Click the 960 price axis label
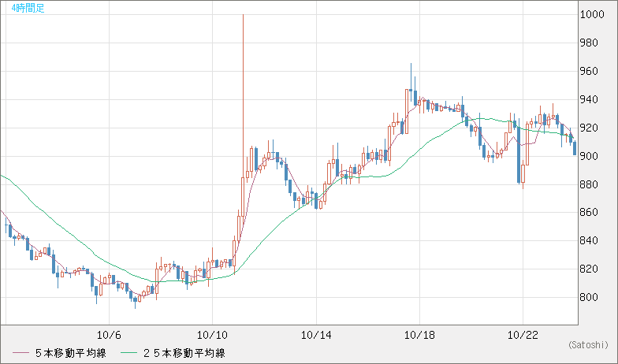This screenshot has width=618, height=364. (590, 72)
